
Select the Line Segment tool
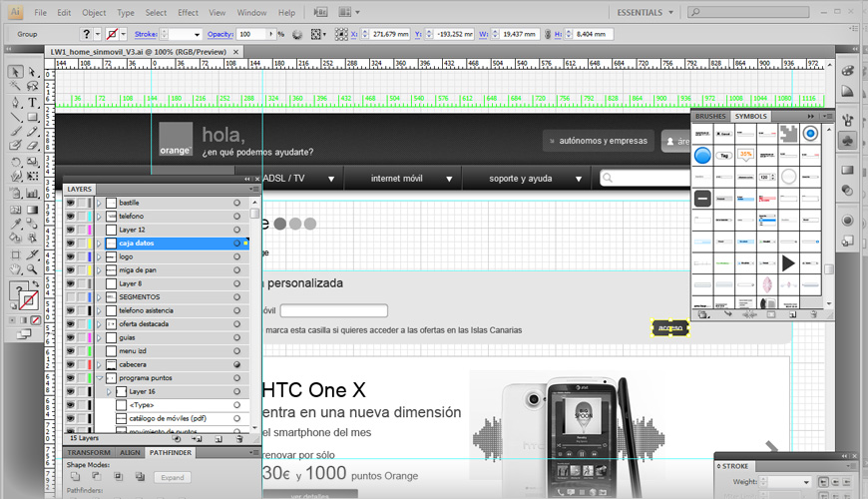coord(16,117)
